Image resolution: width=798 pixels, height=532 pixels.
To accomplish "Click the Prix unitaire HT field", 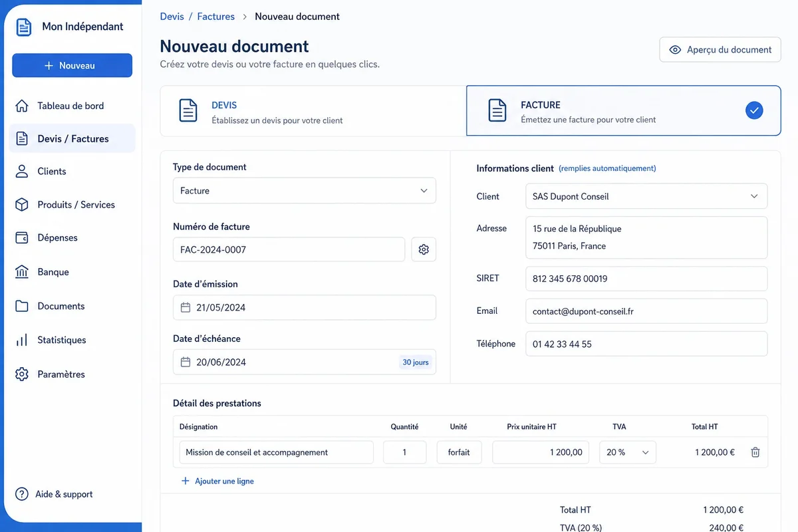I will click(x=541, y=452).
